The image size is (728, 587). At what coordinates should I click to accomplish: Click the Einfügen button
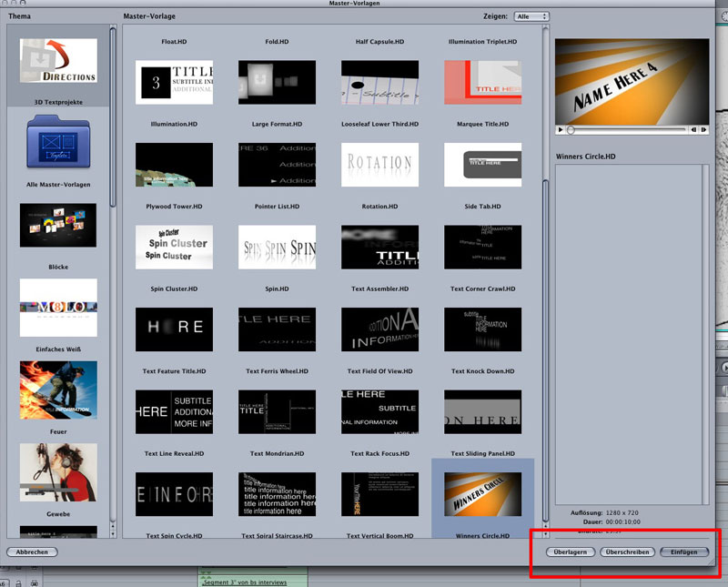click(684, 552)
